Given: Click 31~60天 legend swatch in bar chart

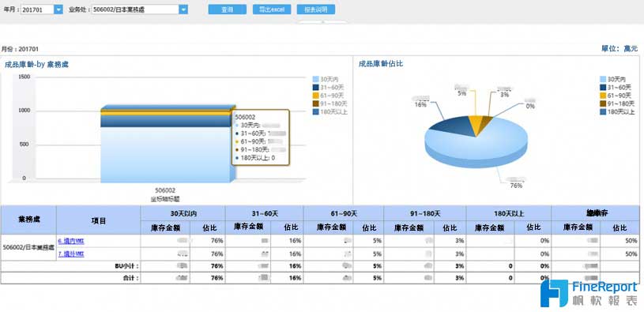Looking at the screenshot, I should click(x=315, y=87).
